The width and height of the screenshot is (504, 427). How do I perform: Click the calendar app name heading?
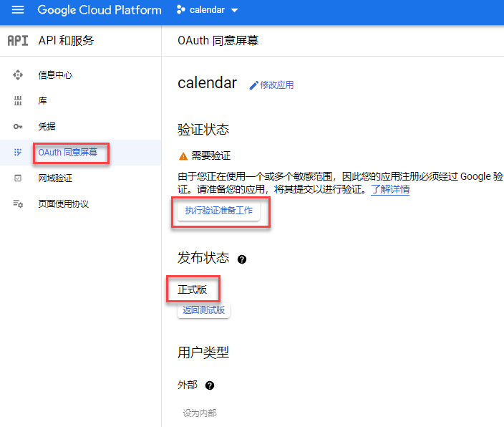coord(208,82)
